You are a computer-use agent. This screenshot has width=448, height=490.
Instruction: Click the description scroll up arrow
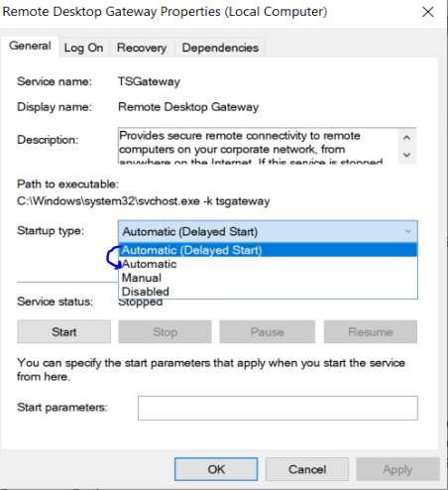click(x=407, y=137)
